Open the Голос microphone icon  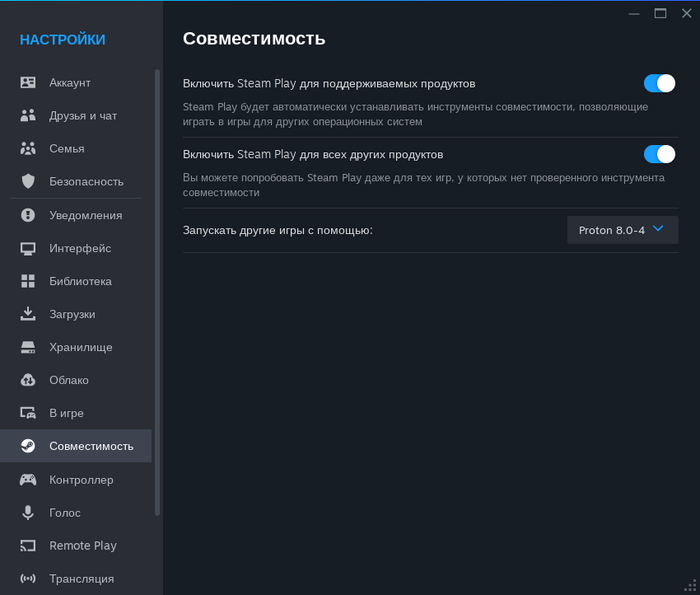(28, 512)
